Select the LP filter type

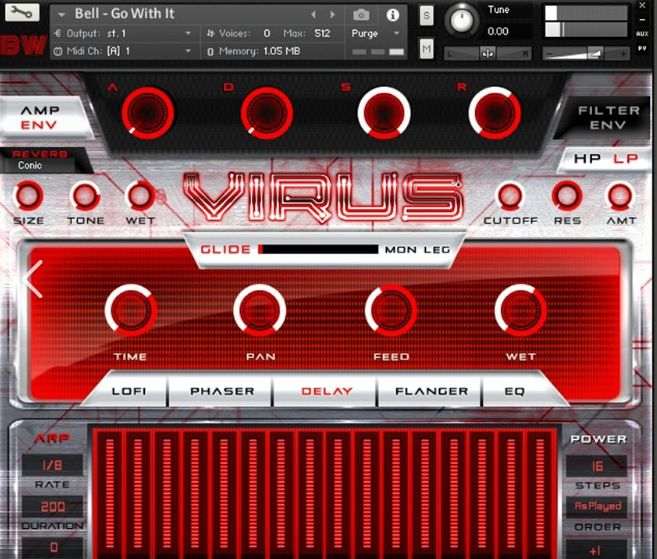[x=626, y=158]
